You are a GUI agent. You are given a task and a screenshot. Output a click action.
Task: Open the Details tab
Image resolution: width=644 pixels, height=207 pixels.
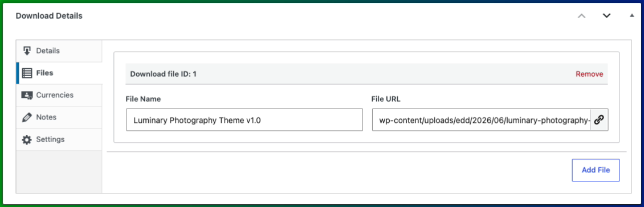[x=59, y=51]
